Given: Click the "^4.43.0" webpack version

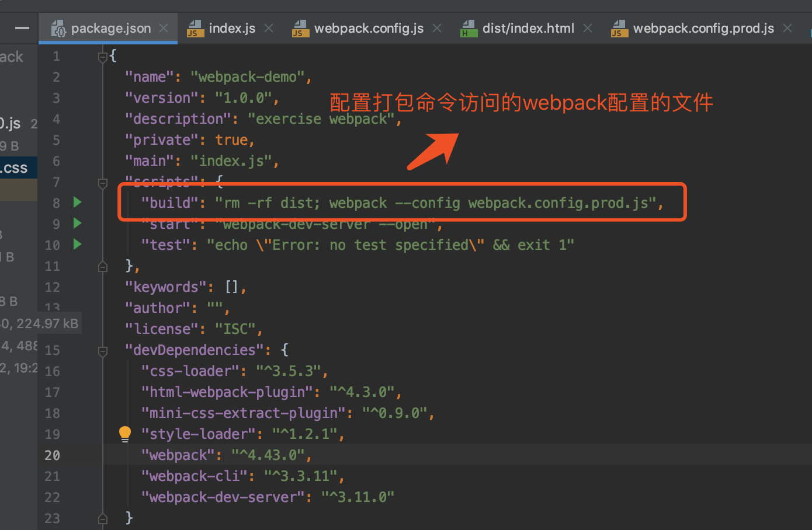Looking at the screenshot, I should click(x=268, y=455).
